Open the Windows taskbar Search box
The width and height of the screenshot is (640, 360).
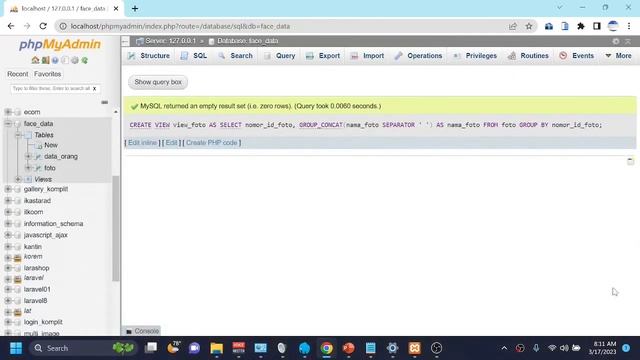click(x=84, y=348)
